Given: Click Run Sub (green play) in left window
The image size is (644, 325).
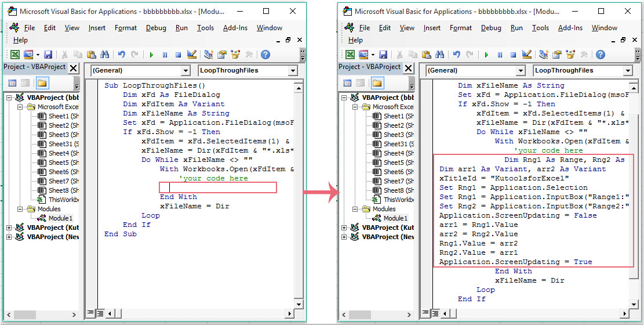Looking at the screenshot, I should point(151,55).
